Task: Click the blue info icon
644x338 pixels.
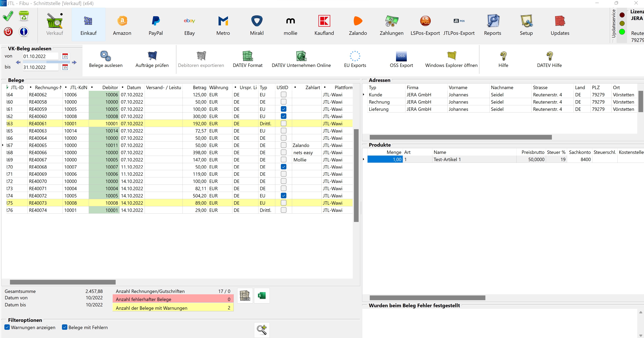Action: (24, 32)
